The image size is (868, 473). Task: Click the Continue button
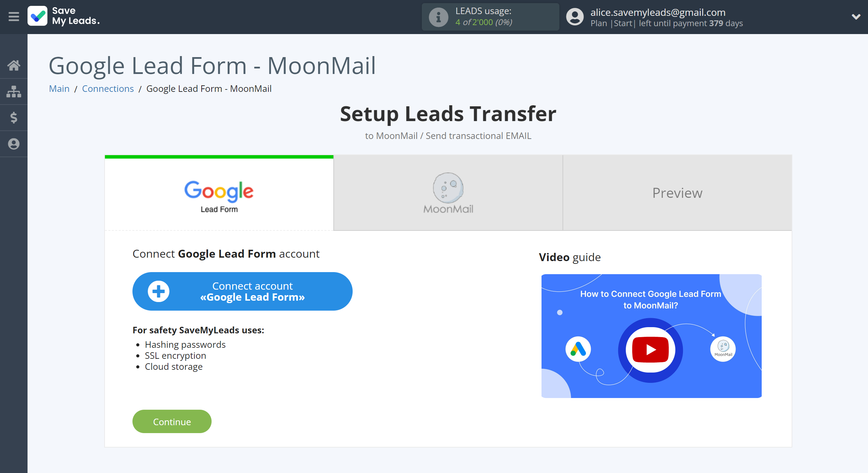(171, 421)
